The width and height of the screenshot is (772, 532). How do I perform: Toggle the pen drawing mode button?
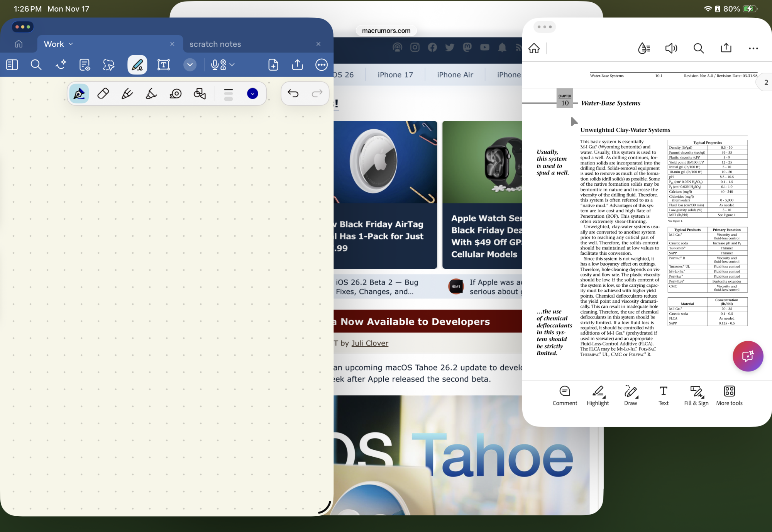pos(137,64)
